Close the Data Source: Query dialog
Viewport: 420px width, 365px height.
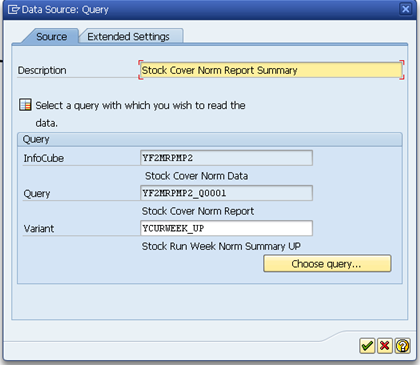pos(406,9)
